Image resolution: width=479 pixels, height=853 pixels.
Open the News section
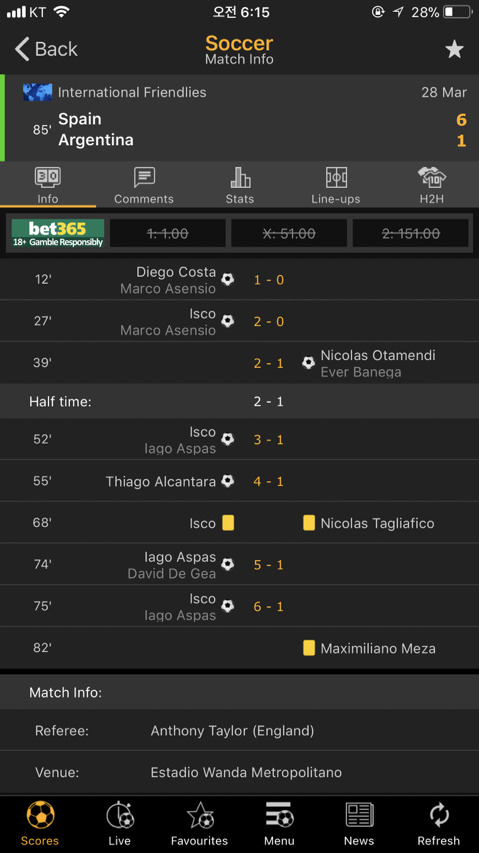point(359,824)
